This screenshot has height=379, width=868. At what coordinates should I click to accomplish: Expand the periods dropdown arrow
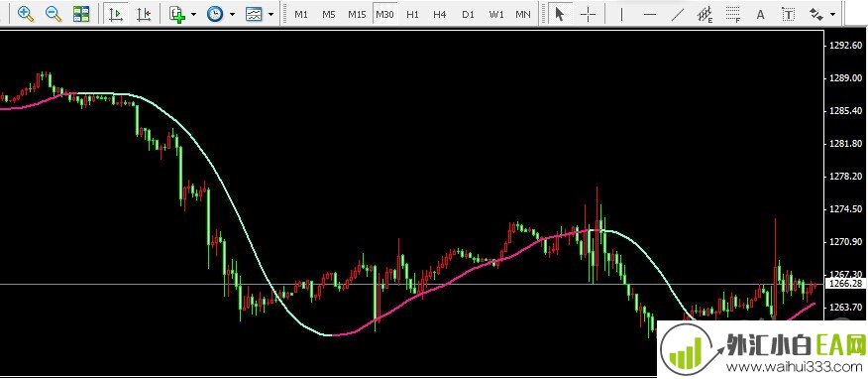[x=232, y=15]
